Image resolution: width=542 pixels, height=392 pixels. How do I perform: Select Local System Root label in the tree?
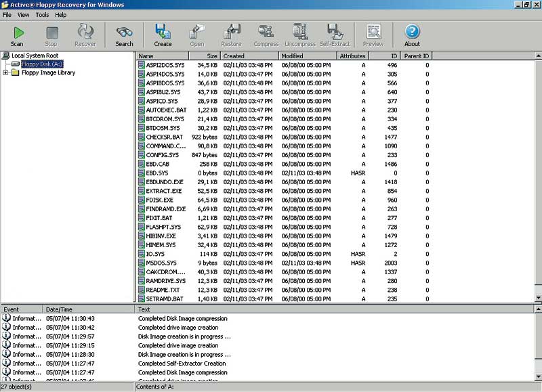click(35, 56)
